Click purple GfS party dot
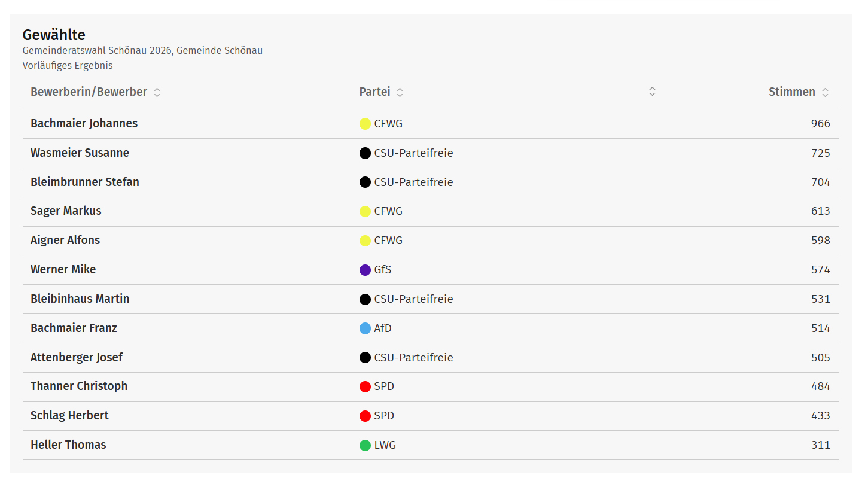 [x=365, y=270]
